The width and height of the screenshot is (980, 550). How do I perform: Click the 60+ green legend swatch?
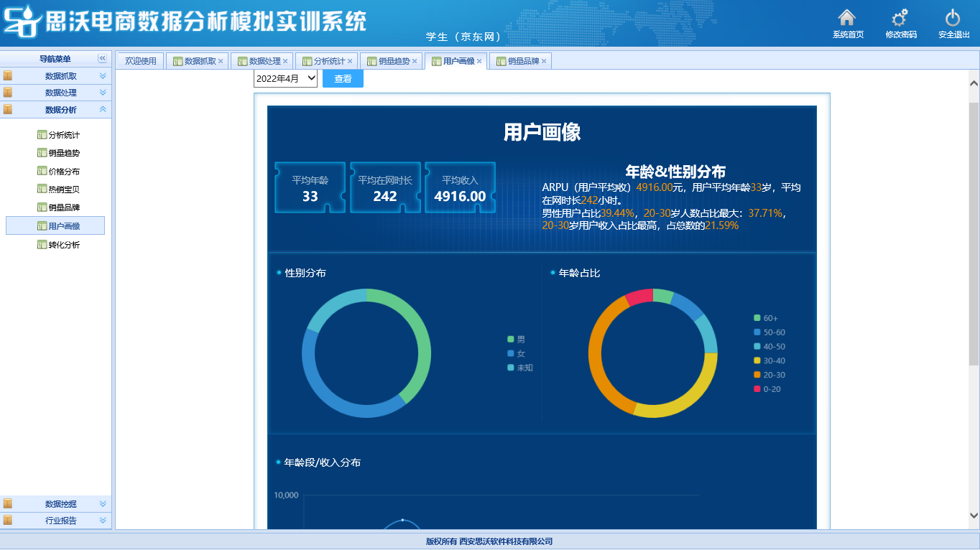pyautogui.click(x=757, y=318)
